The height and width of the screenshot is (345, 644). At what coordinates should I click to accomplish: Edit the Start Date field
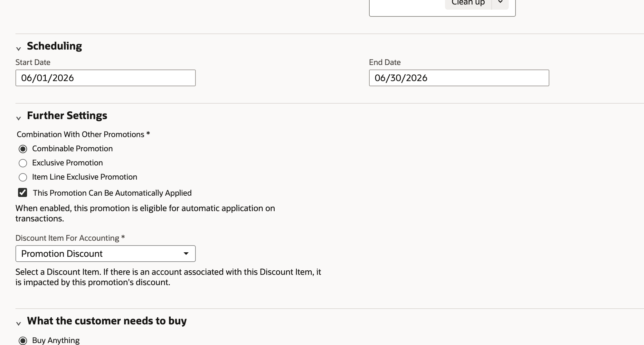[106, 78]
